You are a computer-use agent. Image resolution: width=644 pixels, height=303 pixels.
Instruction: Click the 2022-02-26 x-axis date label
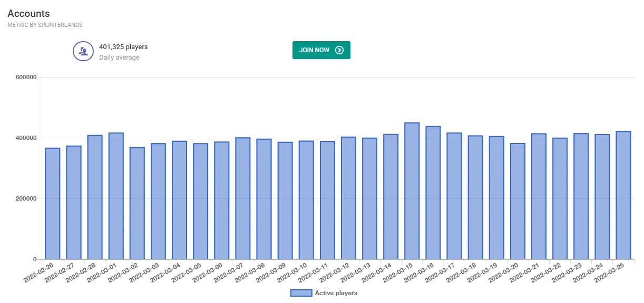pyautogui.click(x=39, y=273)
